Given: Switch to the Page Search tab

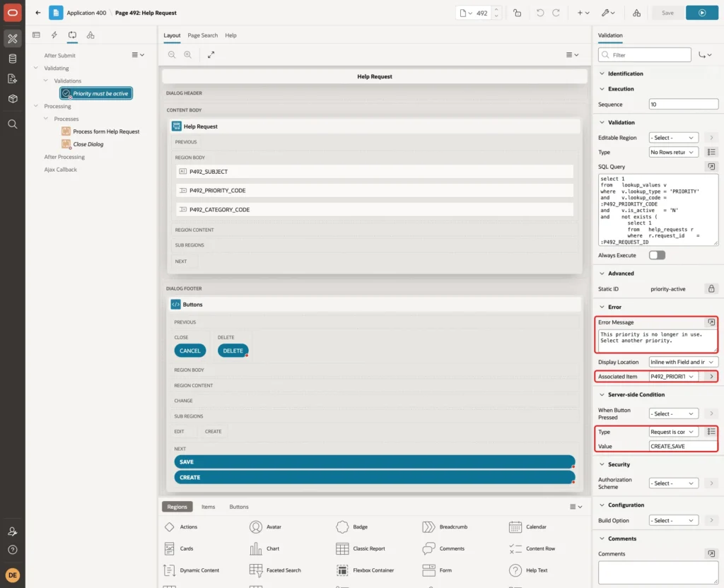Looking at the screenshot, I should tap(202, 35).
